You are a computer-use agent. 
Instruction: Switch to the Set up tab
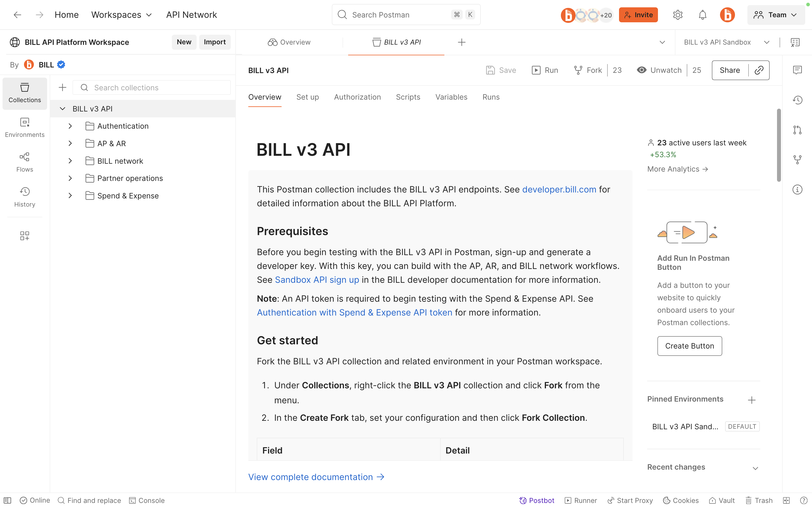(308, 97)
